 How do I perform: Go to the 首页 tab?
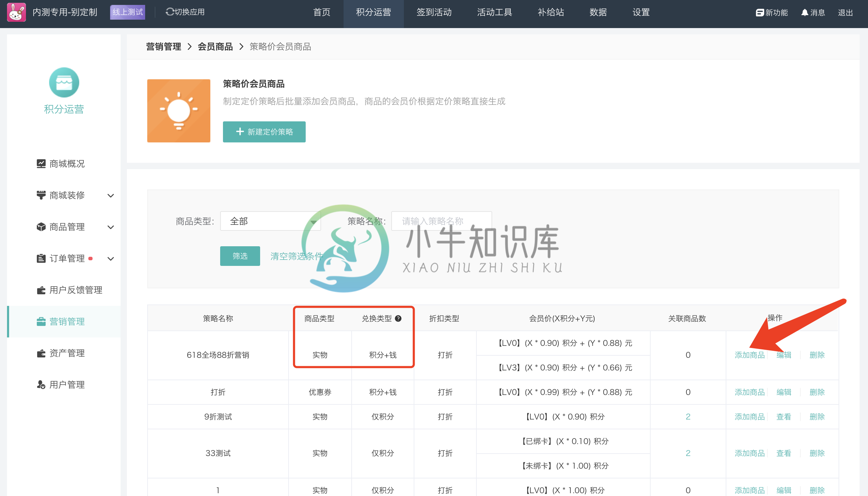click(x=322, y=12)
